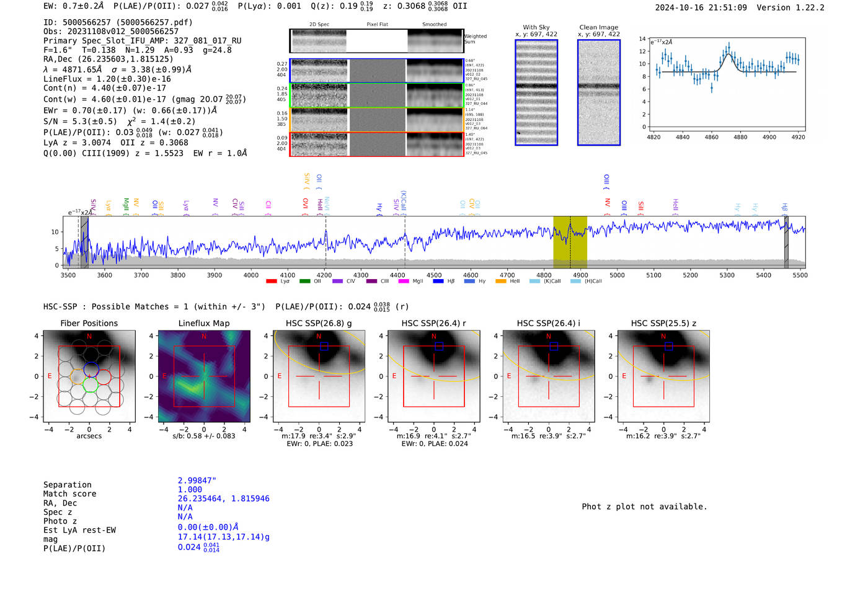This screenshot has width=868, height=591.
Task: Open the HSC SSP(25.5) z image
Action: (663, 376)
